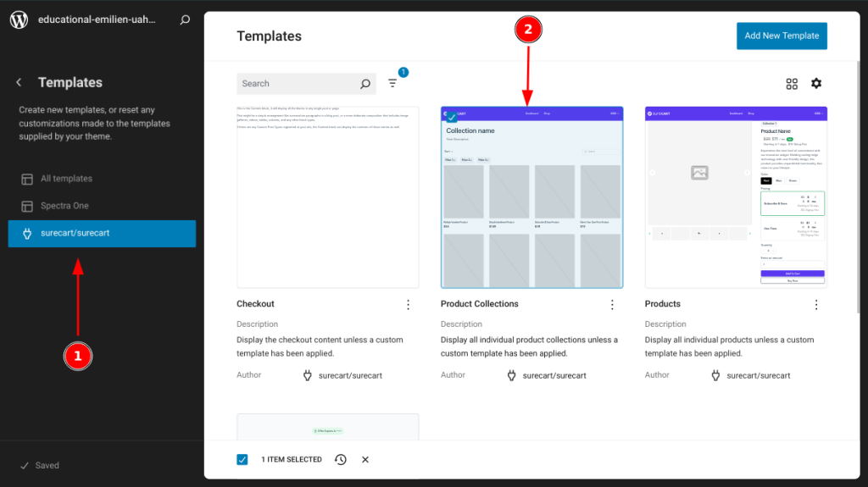Open Products template actions menu

816,304
